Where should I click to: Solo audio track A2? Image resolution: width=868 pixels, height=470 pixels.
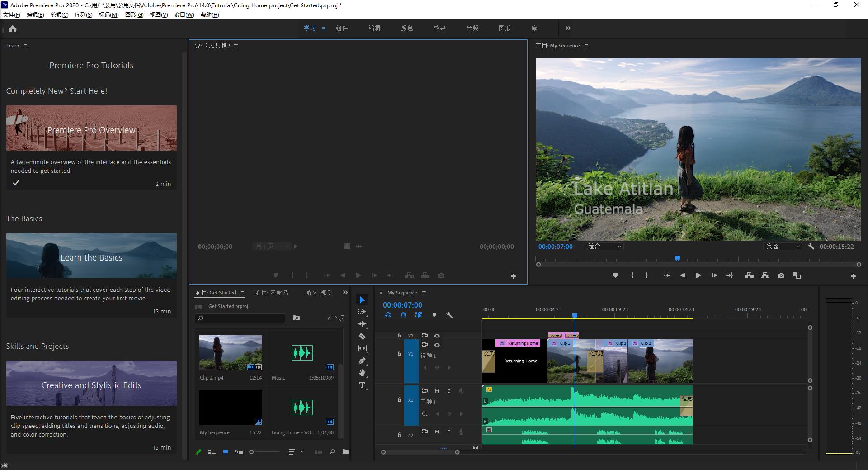coord(449,432)
